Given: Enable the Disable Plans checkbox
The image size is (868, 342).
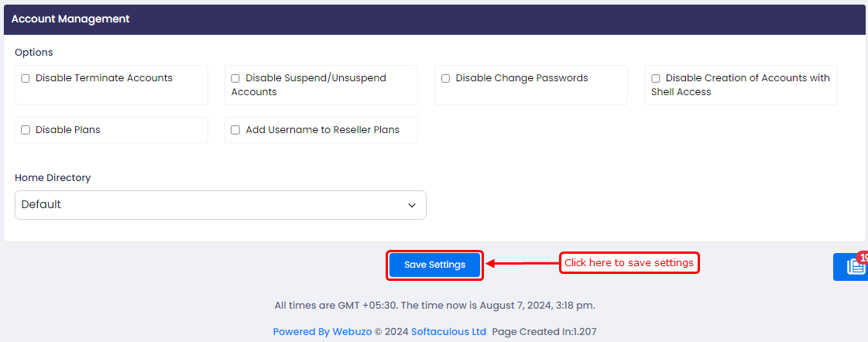Looking at the screenshot, I should tap(26, 130).
